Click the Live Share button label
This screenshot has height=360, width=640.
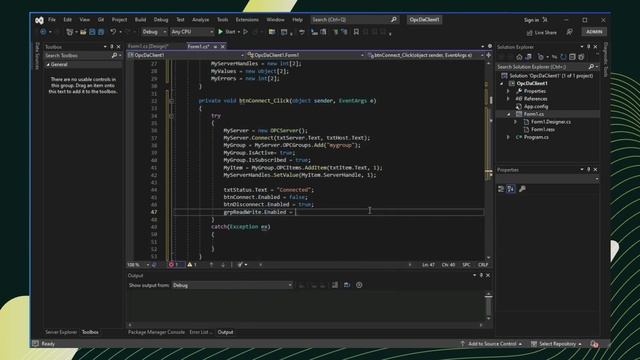coord(545,32)
